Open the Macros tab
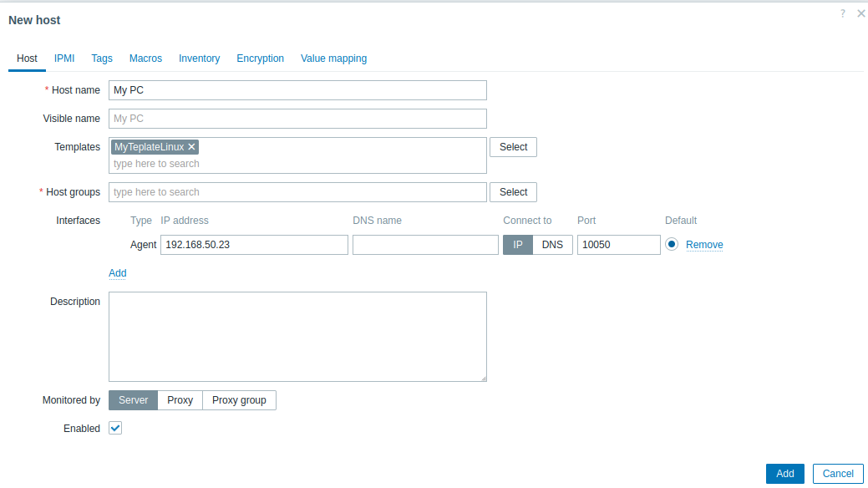The image size is (868, 488). tap(145, 58)
